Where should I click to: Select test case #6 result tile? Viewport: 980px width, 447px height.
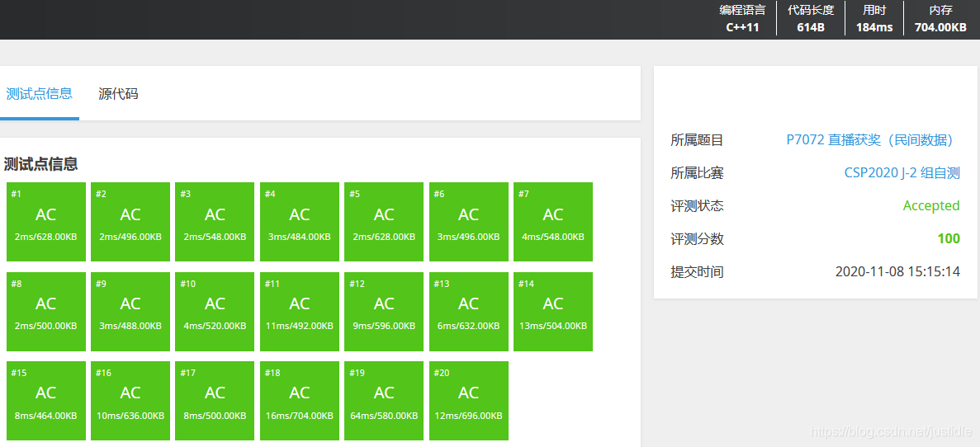click(469, 222)
